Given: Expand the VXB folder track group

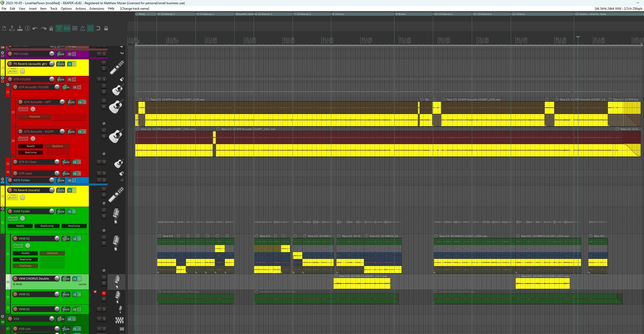Looking at the screenshot, I should (3, 316).
